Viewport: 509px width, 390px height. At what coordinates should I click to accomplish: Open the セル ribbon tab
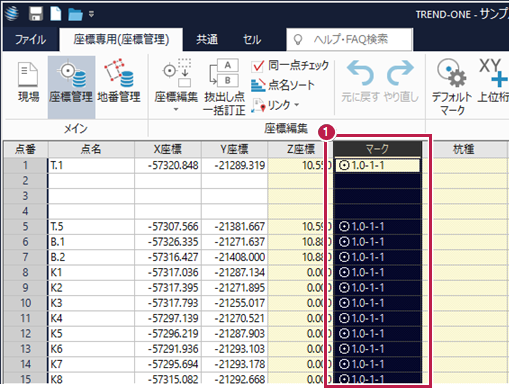[x=252, y=40]
